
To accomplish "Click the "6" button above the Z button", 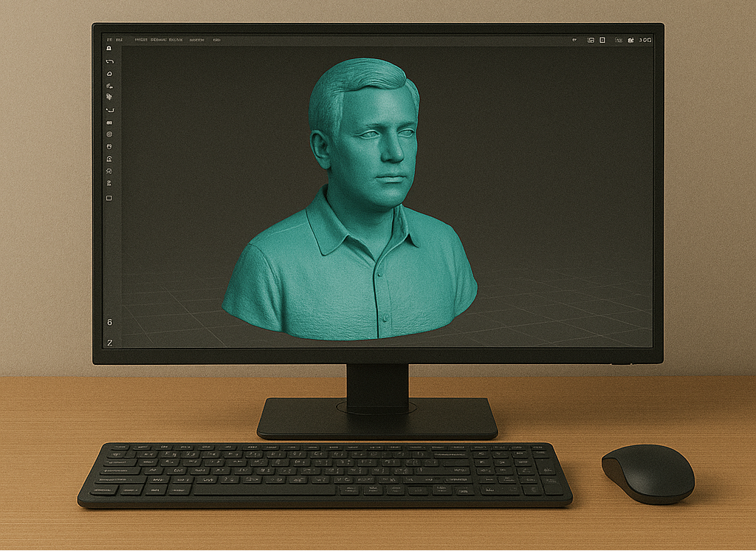I will [109, 323].
